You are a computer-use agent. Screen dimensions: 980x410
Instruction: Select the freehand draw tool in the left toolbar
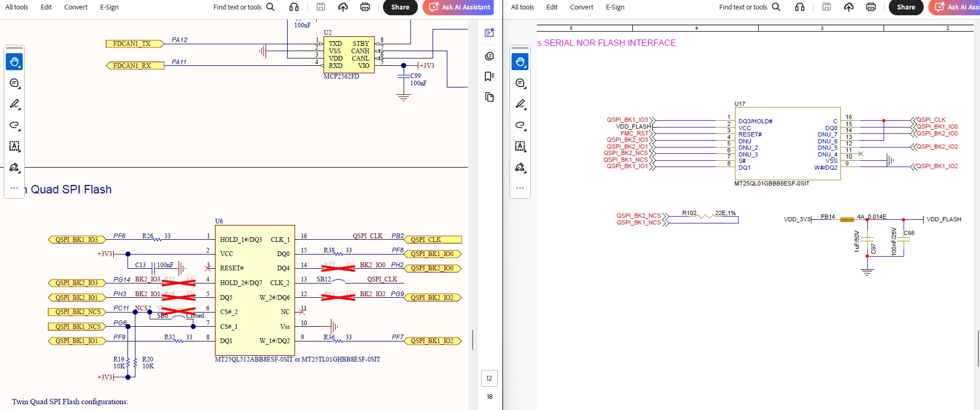pos(14,125)
